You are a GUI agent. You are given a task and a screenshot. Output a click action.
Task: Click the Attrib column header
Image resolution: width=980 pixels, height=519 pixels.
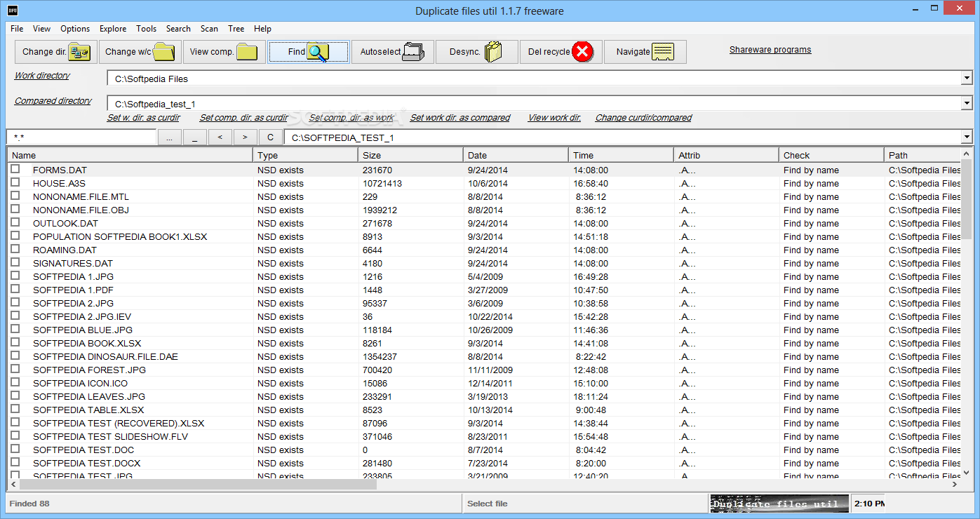coord(727,155)
